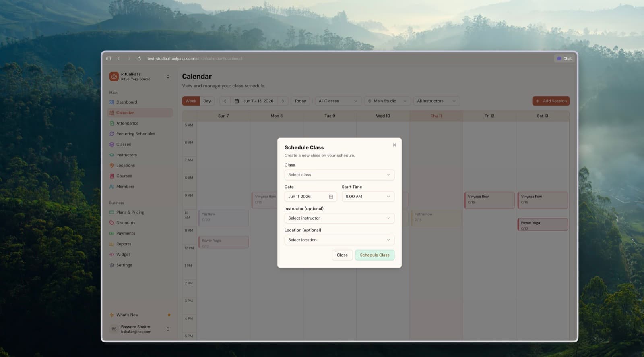Image resolution: width=644 pixels, height=357 pixels.
Task: Go to previous week arrow
Action: tap(225, 101)
